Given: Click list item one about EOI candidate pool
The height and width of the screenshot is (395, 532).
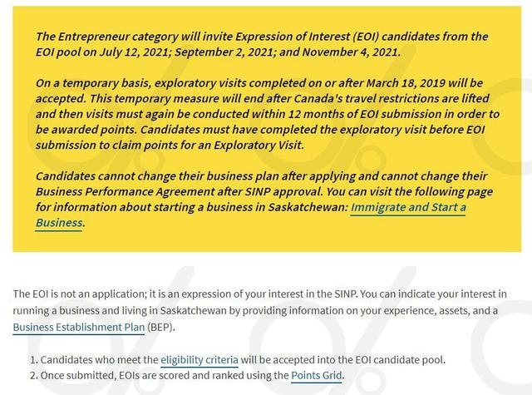Looking at the screenshot, I should [x=238, y=360].
